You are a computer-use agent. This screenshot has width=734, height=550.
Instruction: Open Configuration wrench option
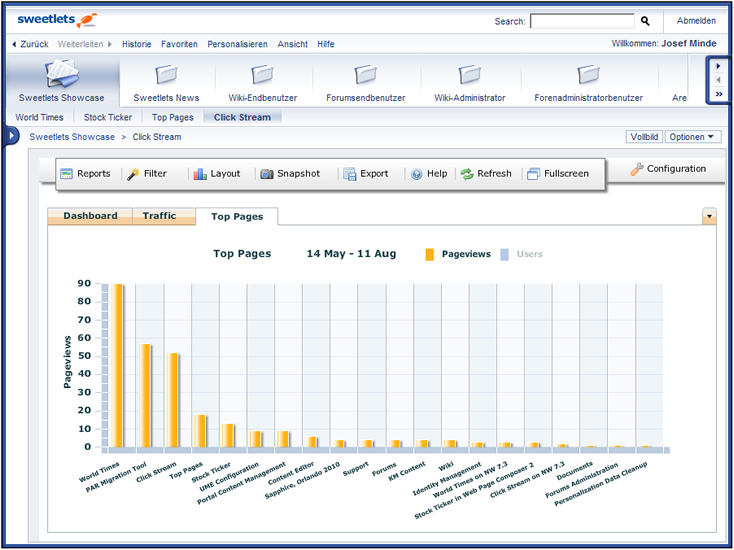point(668,169)
